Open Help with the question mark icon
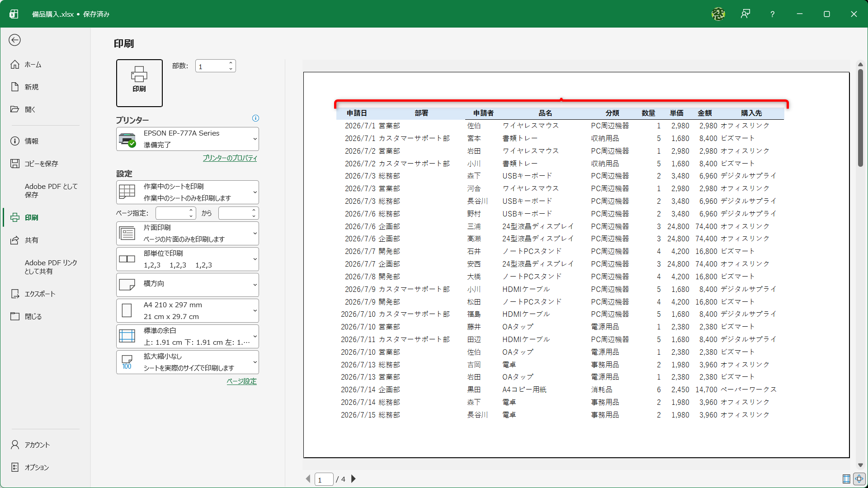The width and height of the screenshot is (868, 488). tap(772, 14)
